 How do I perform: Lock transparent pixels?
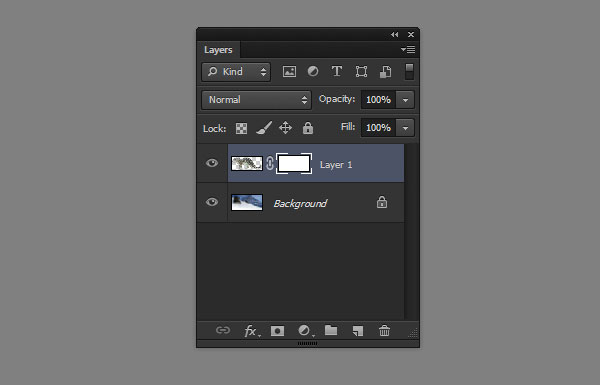coord(241,129)
